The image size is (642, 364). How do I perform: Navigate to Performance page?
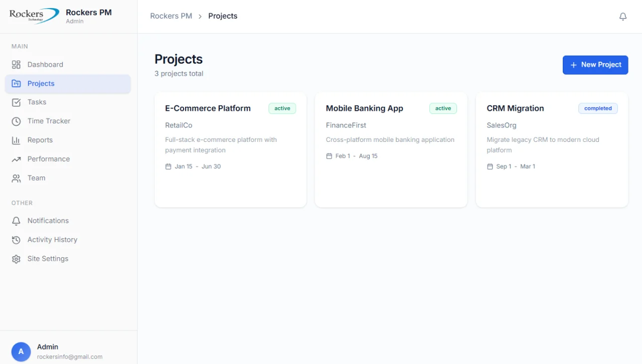click(68, 159)
